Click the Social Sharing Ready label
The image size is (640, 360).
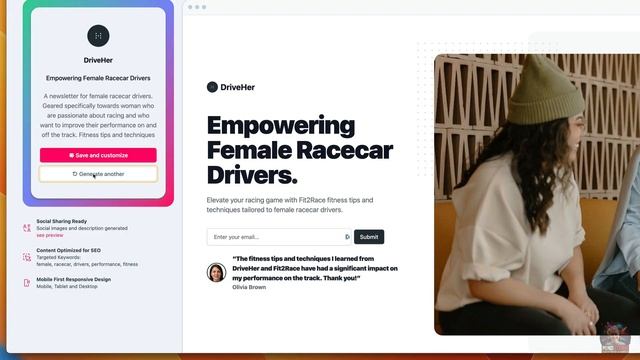[x=62, y=221]
